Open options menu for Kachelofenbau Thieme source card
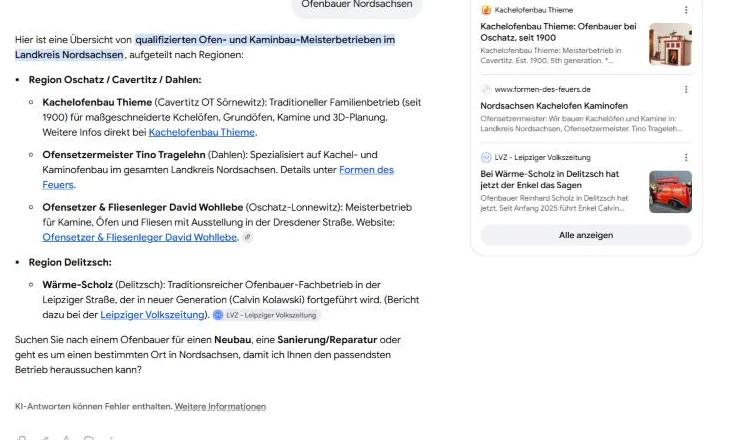Screen dimensions: 740x440 pos(686,10)
